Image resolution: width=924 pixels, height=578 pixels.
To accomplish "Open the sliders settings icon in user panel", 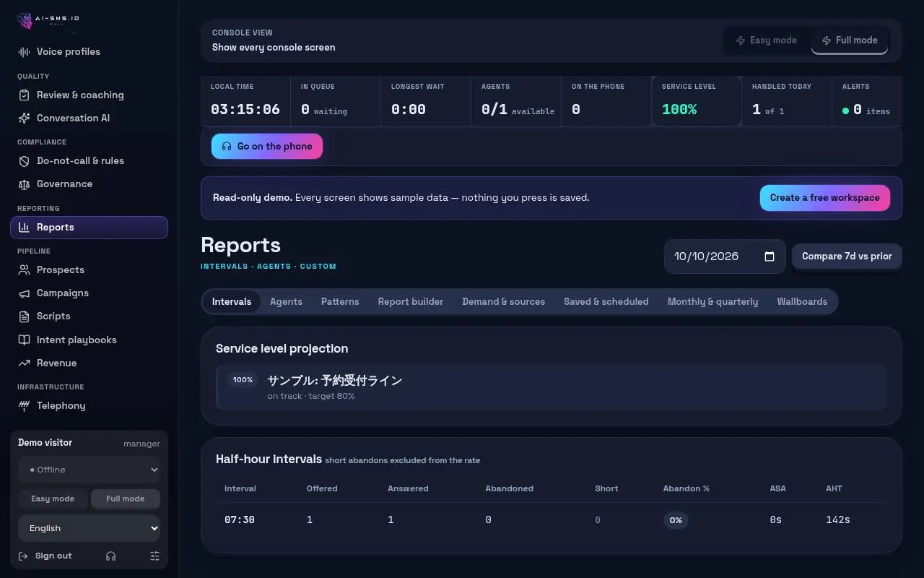I will pyautogui.click(x=154, y=556).
